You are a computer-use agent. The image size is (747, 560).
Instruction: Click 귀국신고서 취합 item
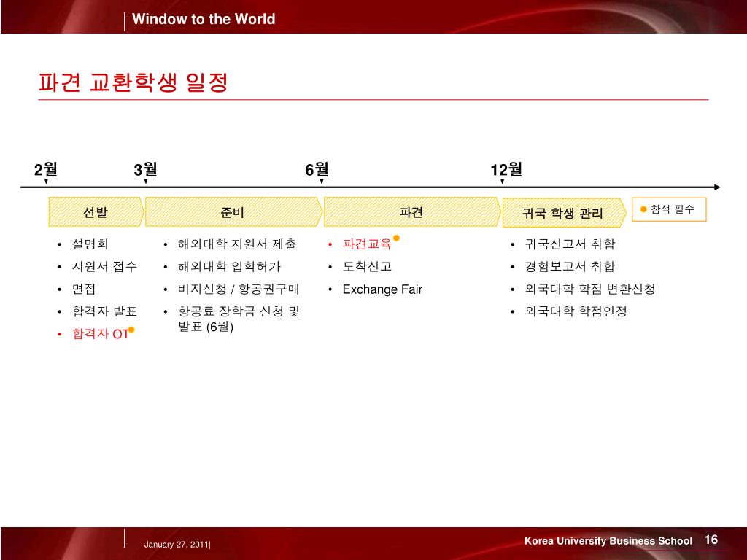click(570, 244)
